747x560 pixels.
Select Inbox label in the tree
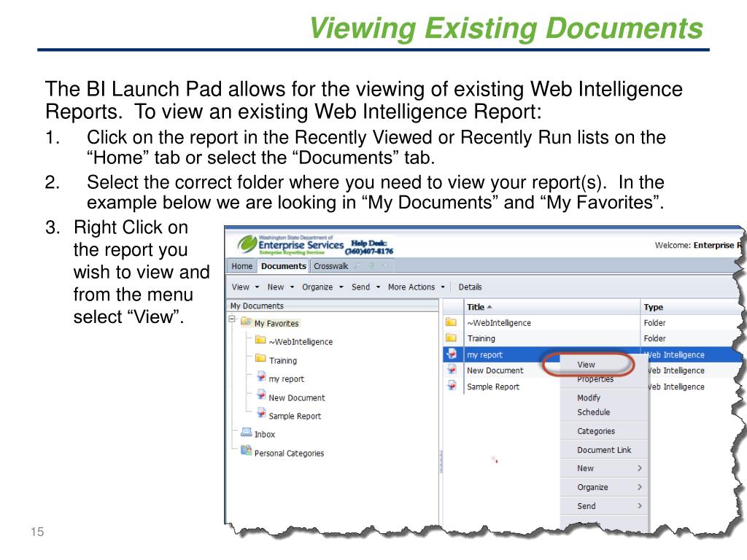[264, 435]
